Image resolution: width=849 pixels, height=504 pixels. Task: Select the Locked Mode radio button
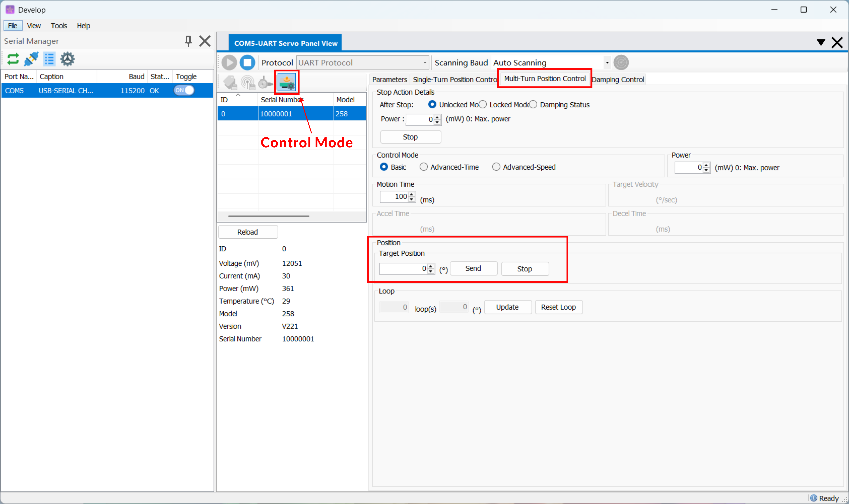(x=483, y=105)
